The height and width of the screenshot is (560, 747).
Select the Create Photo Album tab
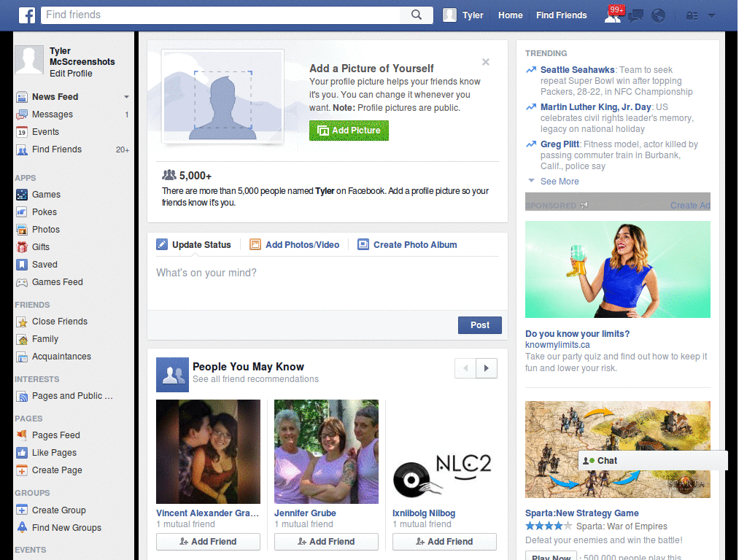[407, 245]
